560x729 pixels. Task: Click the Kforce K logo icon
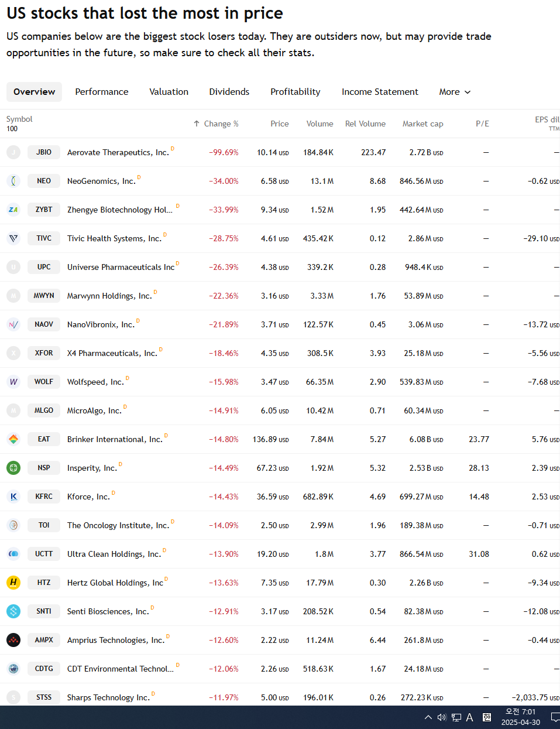[13, 497]
